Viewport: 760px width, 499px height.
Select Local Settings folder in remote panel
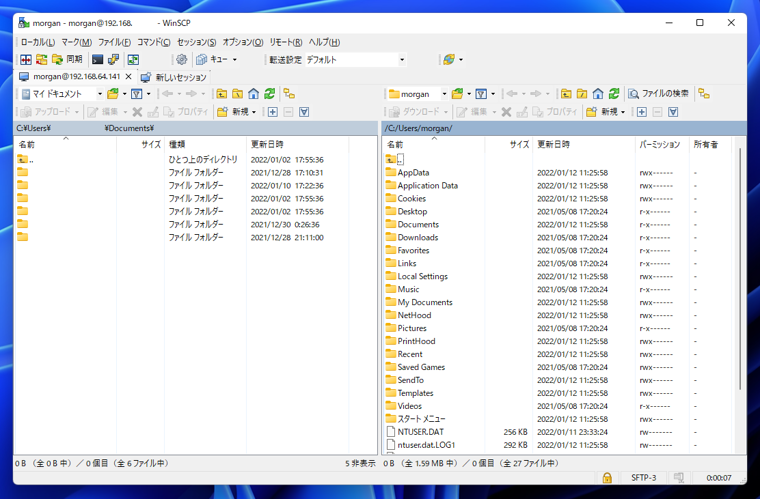click(422, 276)
